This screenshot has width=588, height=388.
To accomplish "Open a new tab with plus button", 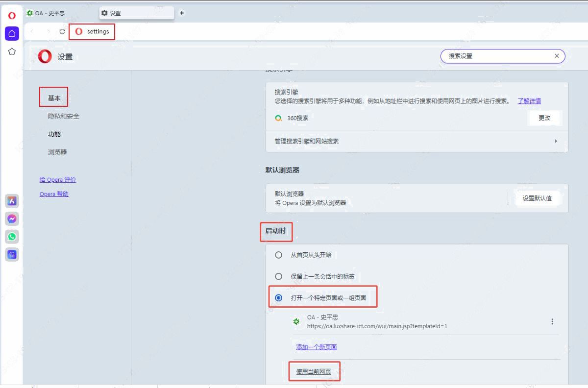I will click(182, 13).
